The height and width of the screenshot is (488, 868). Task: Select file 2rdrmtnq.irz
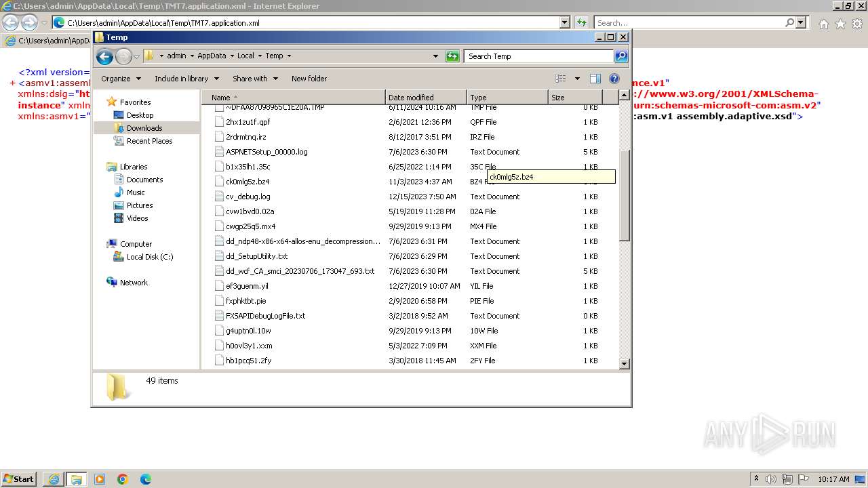pos(246,137)
